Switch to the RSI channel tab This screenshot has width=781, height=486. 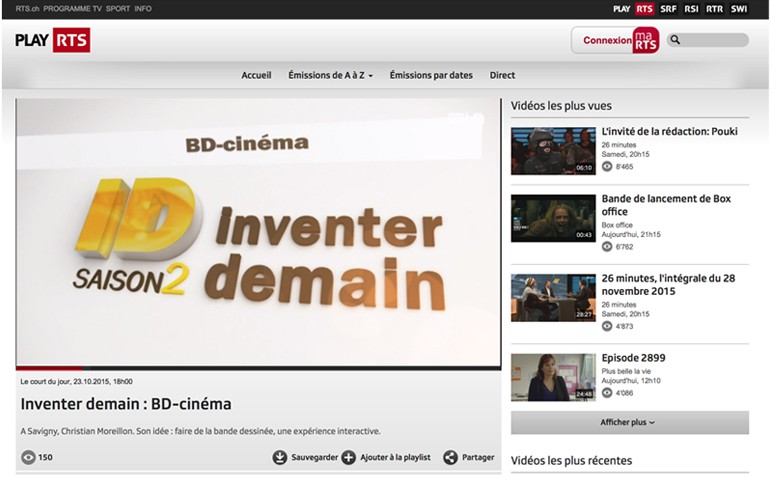[691, 9]
